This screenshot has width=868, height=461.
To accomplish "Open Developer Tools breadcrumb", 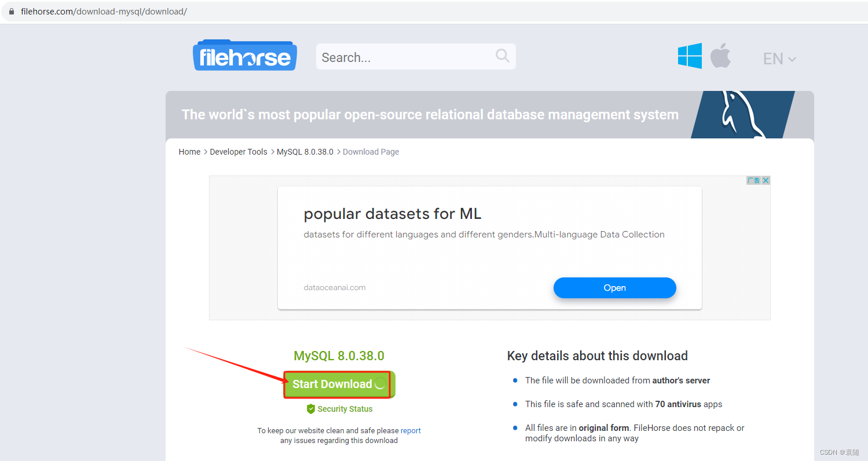I will 239,152.
